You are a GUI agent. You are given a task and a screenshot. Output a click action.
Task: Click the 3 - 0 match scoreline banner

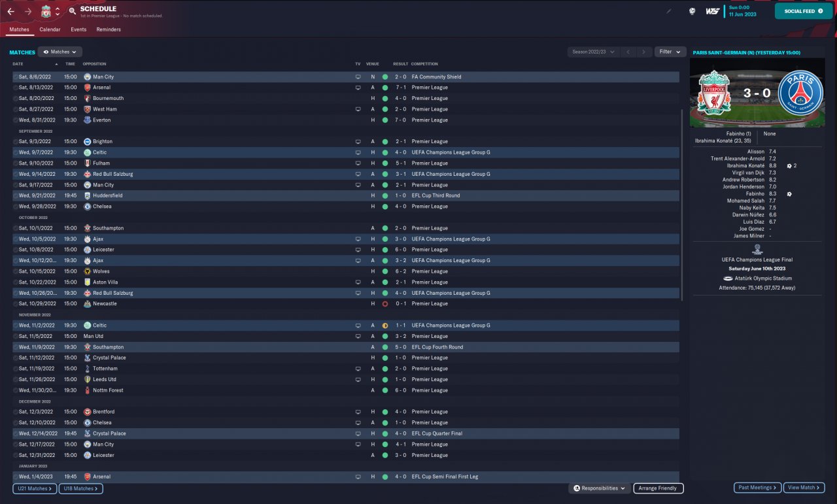[x=756, y=92]
